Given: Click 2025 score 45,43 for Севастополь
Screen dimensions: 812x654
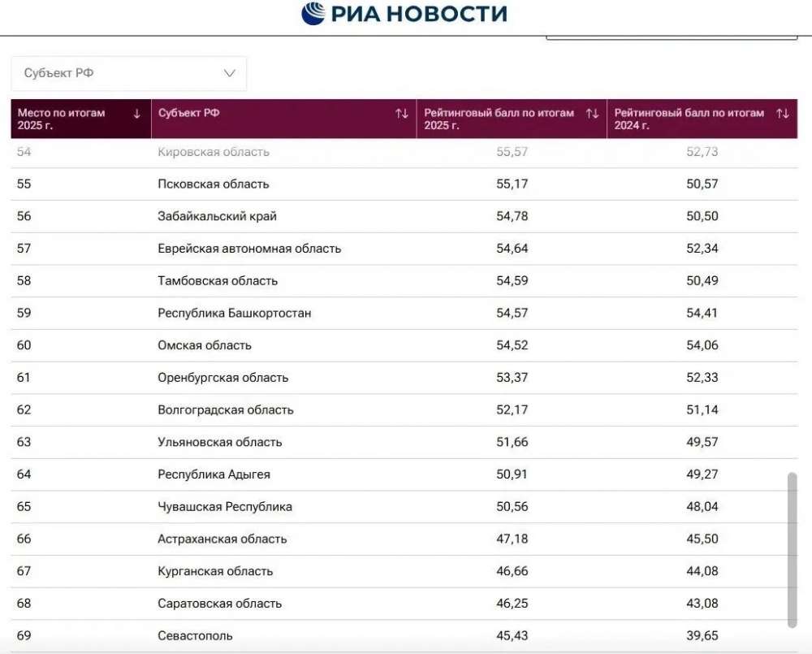Looking at the screenshot, I should (512, 635).
